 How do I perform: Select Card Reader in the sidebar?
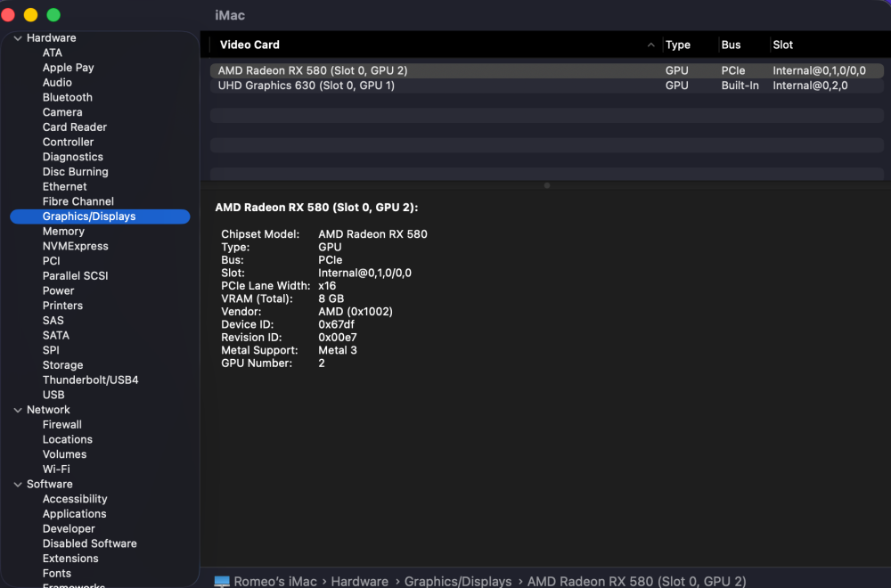75,127
